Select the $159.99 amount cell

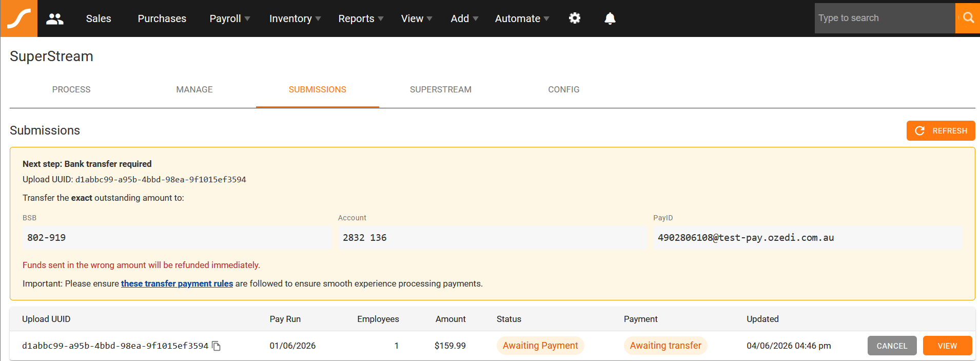(x=450, y=346)
